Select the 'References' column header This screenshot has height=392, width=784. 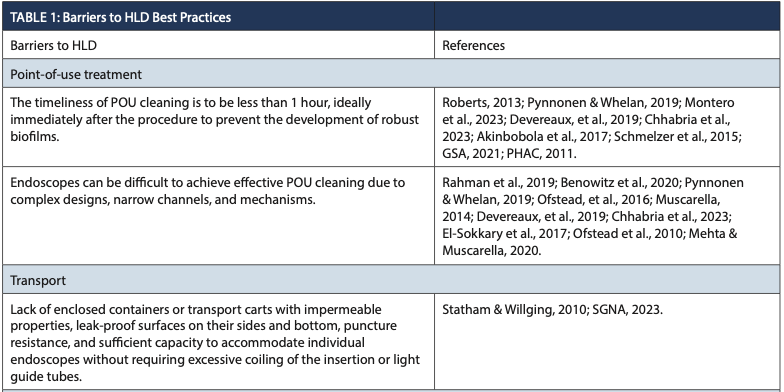pyautogui.click(x=474, y=46)
